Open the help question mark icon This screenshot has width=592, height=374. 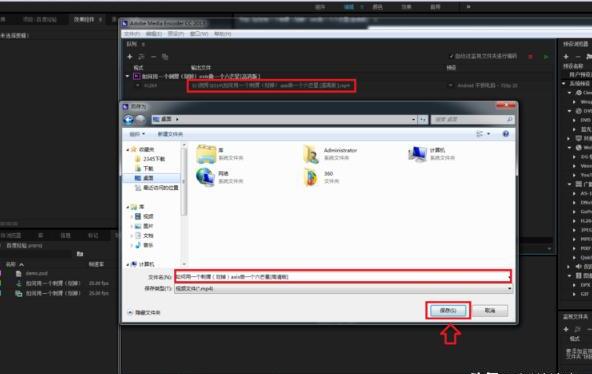point(506,134)
